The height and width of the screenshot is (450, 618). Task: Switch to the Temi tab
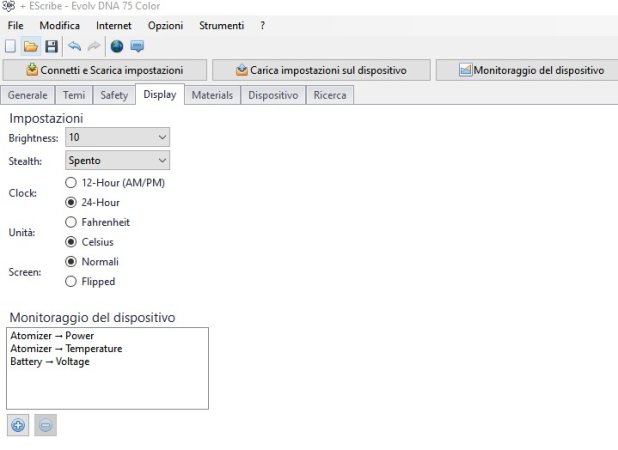tap(74, 95)
